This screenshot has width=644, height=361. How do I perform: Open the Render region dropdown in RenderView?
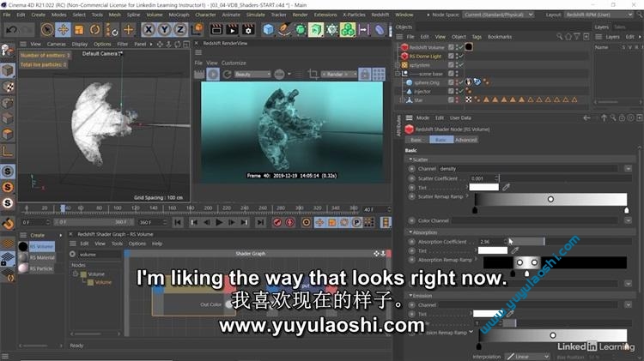[x=339, y=75]
